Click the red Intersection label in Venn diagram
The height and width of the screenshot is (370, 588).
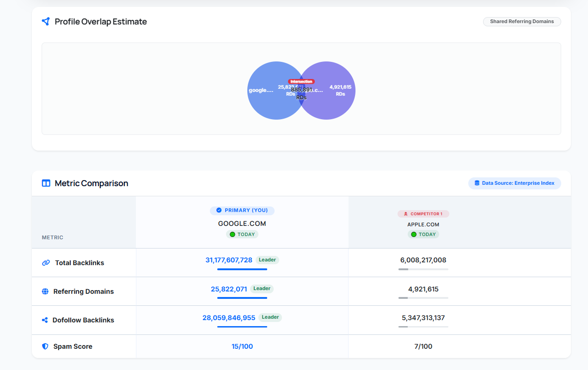point(301,81)
